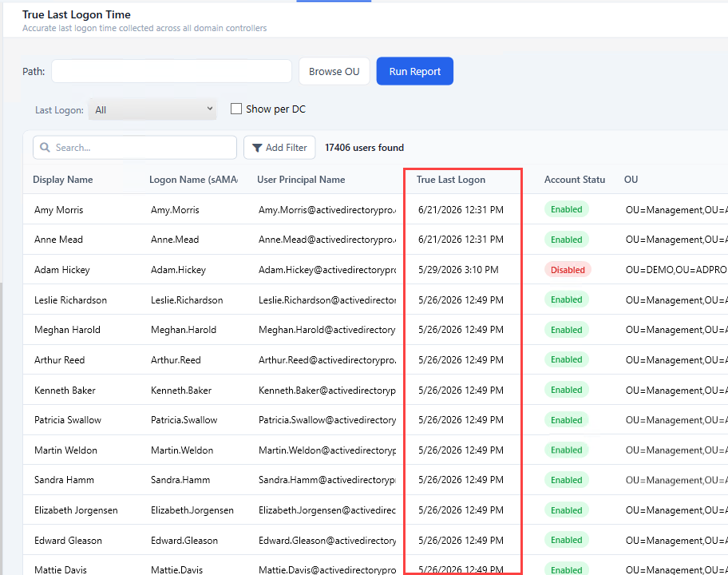Select the Anne Mead display name
The width and height of the screenshot is (728, 575).
click(58, 240)
